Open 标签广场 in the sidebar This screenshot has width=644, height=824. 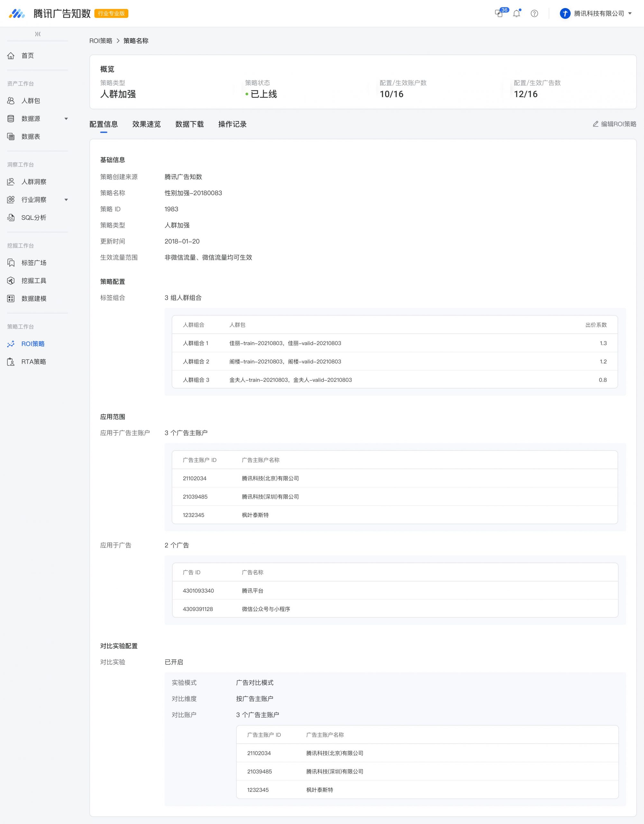click(34, 263)
